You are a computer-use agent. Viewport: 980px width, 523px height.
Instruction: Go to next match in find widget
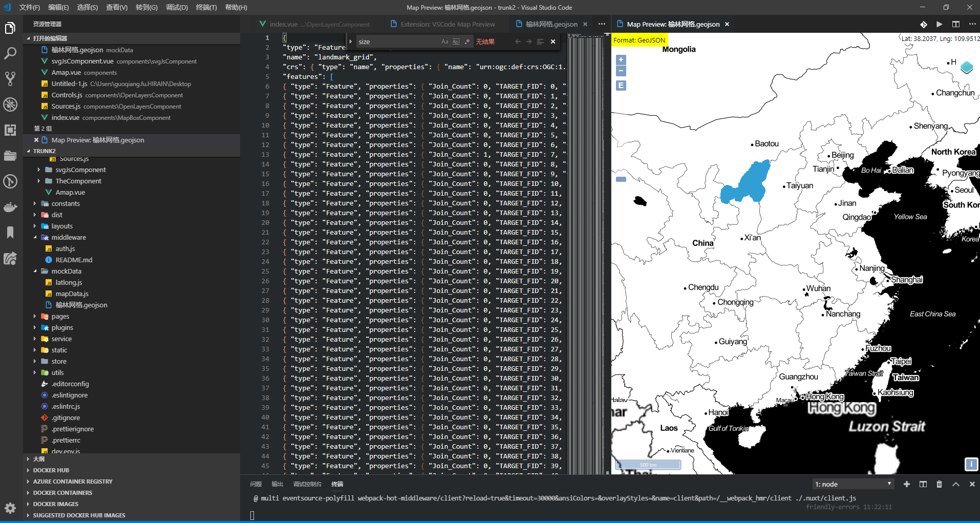coord(529,41)
